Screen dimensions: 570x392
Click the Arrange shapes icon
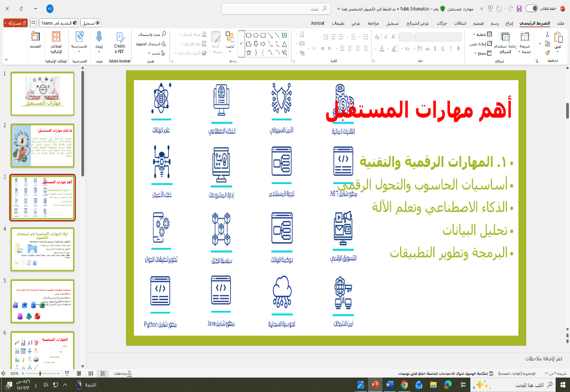[x=230, y=38]
